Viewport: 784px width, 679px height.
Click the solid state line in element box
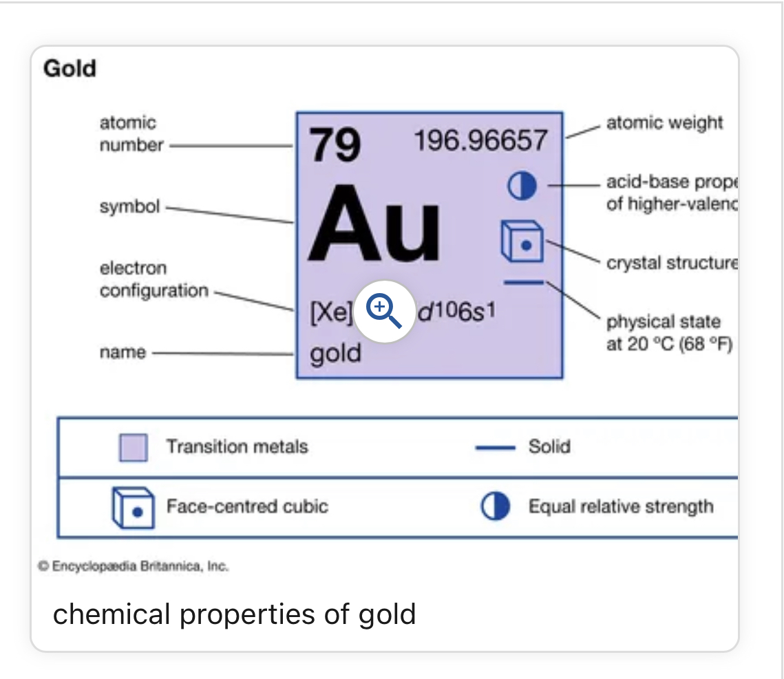524,283
